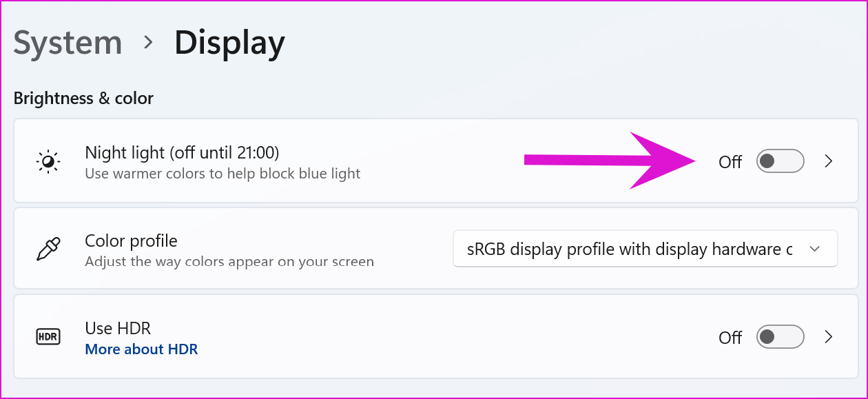Click the Off label beside Night light switch
This screenshot has width=868, height=399.
(x=730, y=162)
